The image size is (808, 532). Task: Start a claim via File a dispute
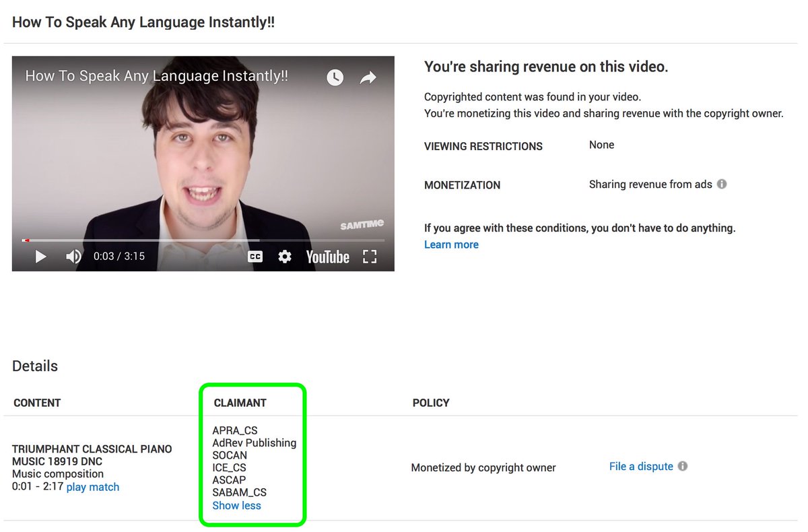tap(641, 466)
